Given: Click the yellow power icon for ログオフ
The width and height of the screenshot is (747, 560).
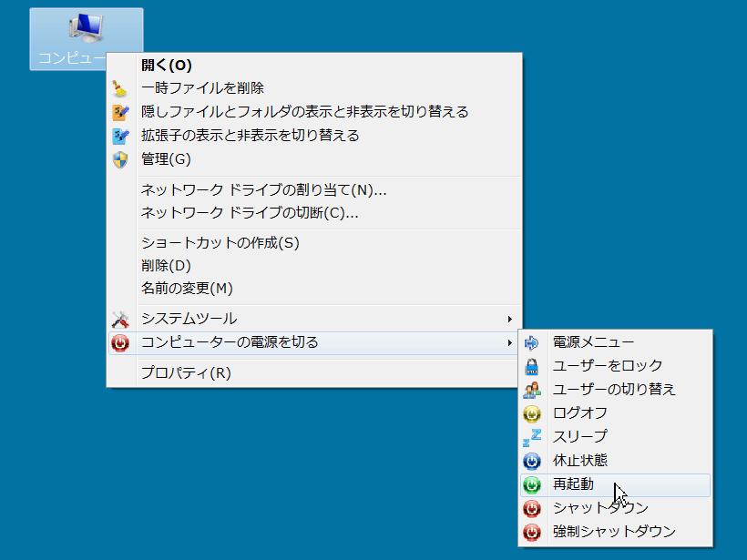Looking at the screenshot, I should click(532, 413).
